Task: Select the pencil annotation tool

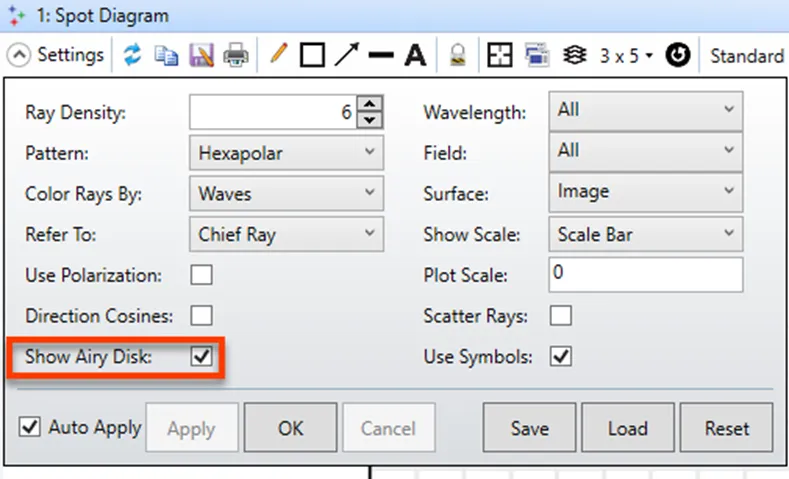Action: pyautogui.click(x=278, y=53)
